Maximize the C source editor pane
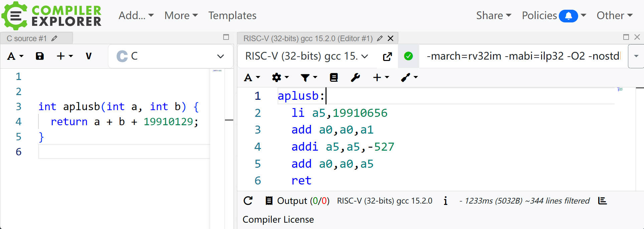644x229 pixels. point(226,37)
